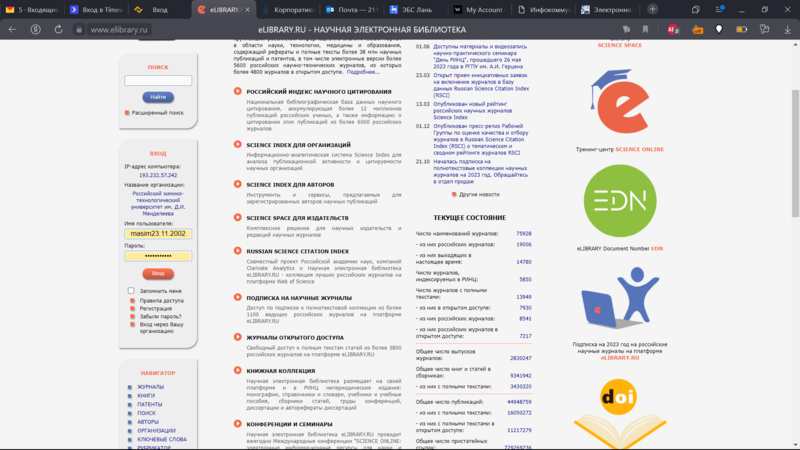The height and width of the screenshot is (450, 800).
Task: Switch to the Входящие mail tab
Action: click(33, 10)
